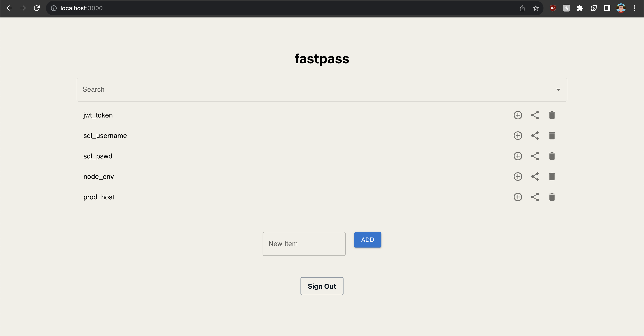Focus the New Item text field

[x=304, y=244]
